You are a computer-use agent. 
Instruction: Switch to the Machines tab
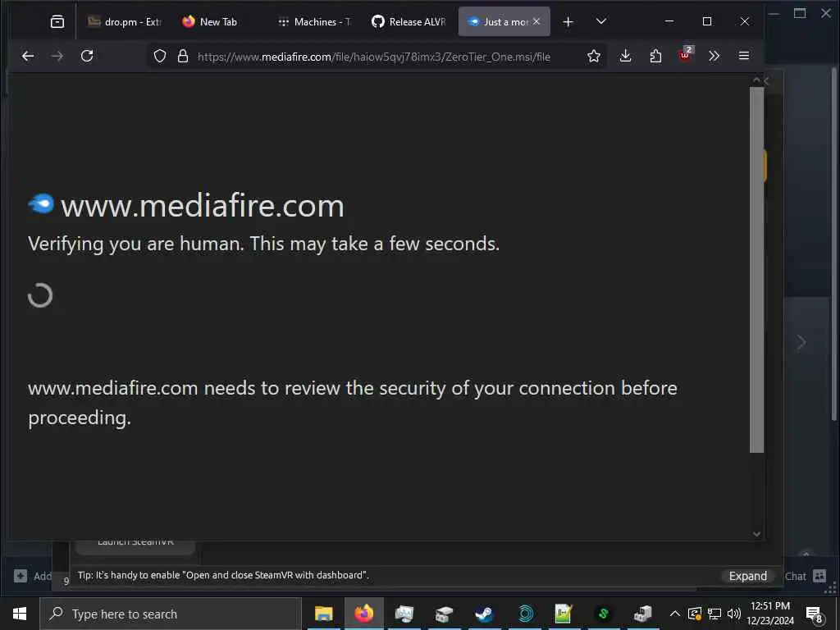point(315,22)
